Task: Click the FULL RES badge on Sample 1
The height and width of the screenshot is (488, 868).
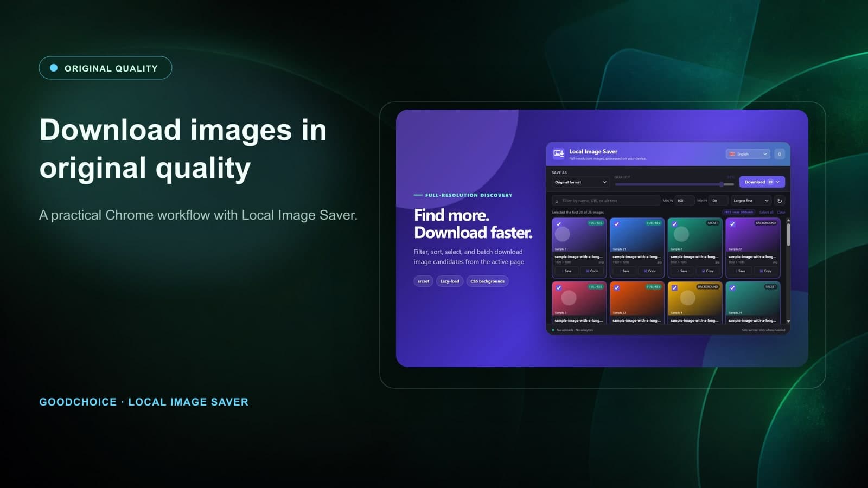Action: coord(596,223)
